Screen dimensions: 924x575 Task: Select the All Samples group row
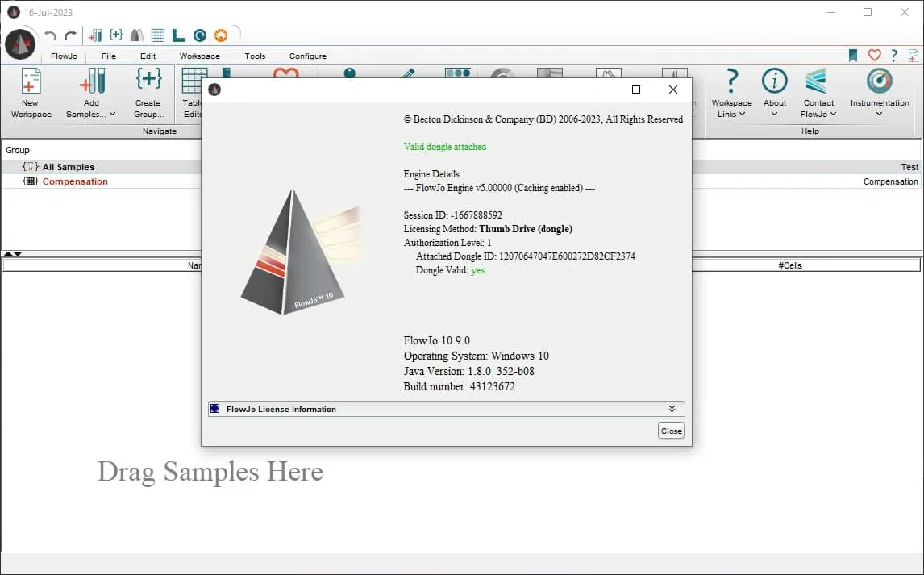102,167
